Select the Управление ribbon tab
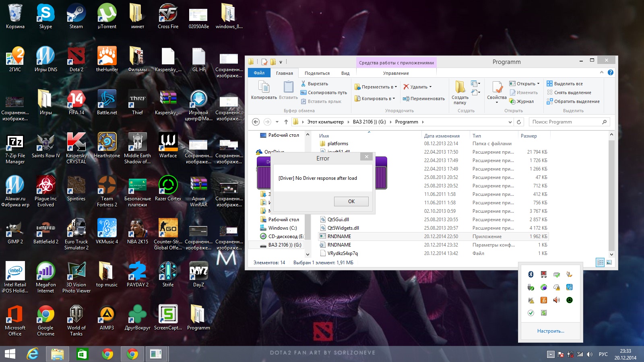The height and width of the screenshot is (362, 644). pyautogui.click(x=396, y=73)
